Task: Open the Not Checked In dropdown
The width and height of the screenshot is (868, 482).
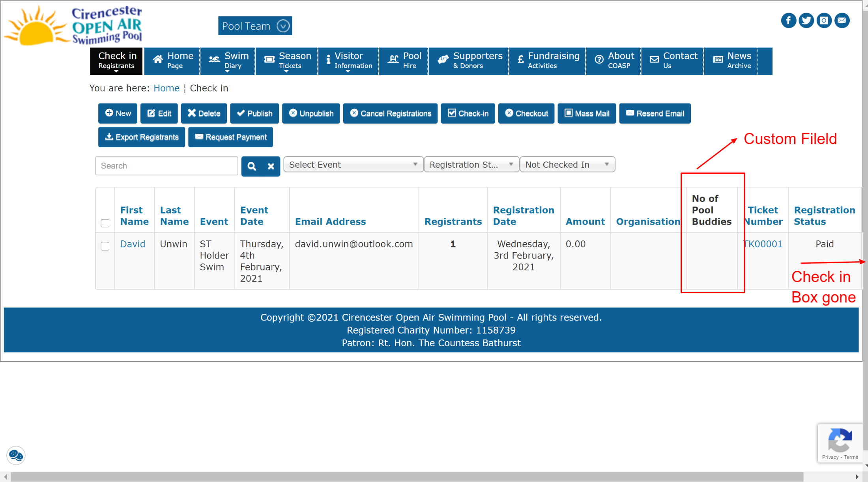Action: [567, 165]
